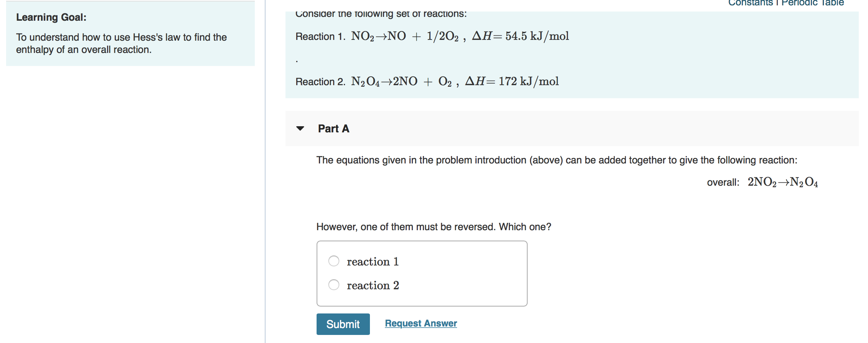Viewport: 868px width, 343px height.
Task: Click the Submit button
Action: 343,324
